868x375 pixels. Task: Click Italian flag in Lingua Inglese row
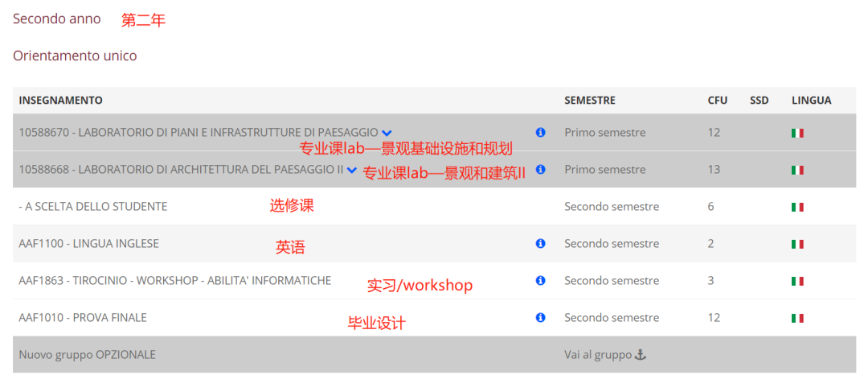(x=797, y=245)
